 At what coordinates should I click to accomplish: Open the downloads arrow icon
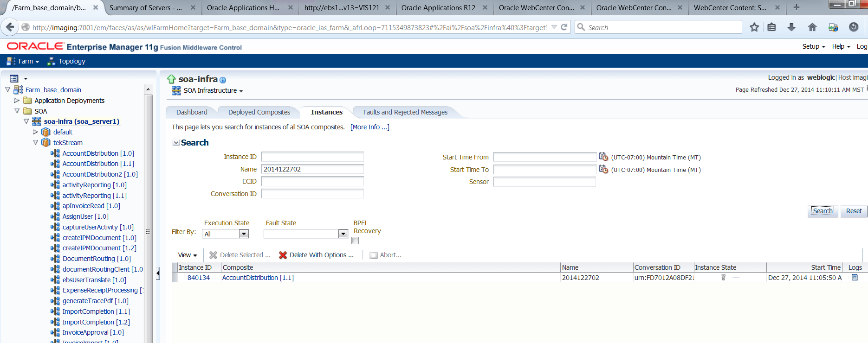tap(791, 27)
